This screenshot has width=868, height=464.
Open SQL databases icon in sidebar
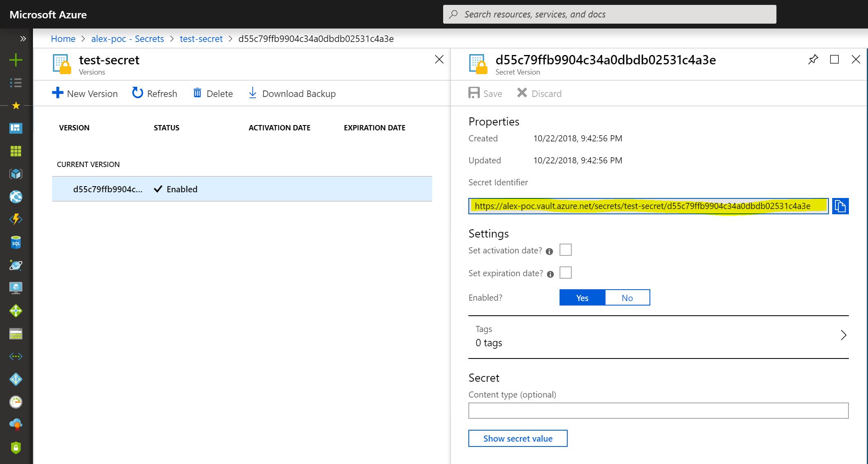coord(16,242)
